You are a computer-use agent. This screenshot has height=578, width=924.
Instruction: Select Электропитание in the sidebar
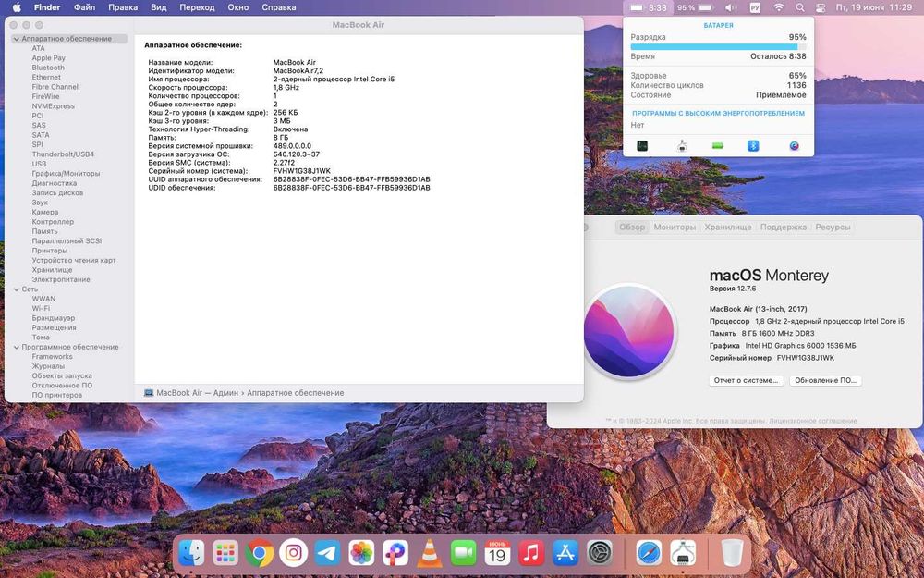coord(61,279)
